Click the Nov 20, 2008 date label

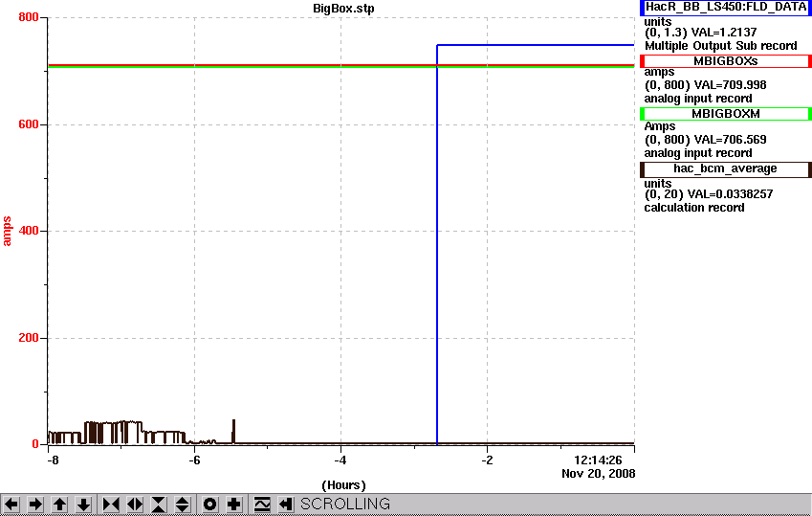pos(598,474)
